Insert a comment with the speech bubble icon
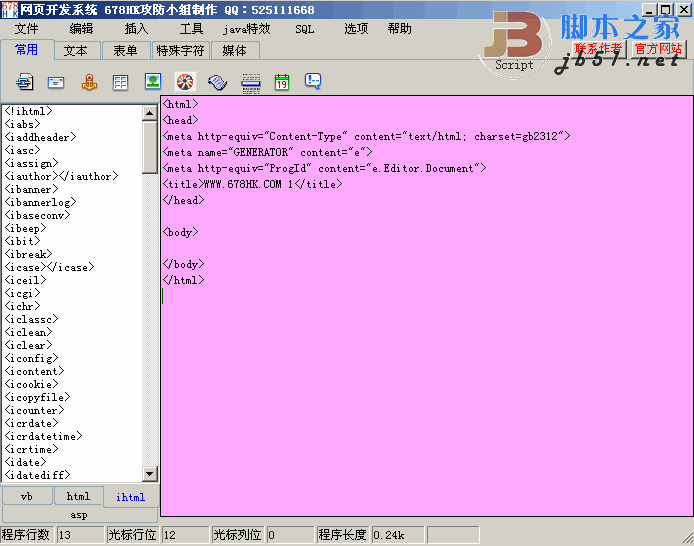 [313, 81]
